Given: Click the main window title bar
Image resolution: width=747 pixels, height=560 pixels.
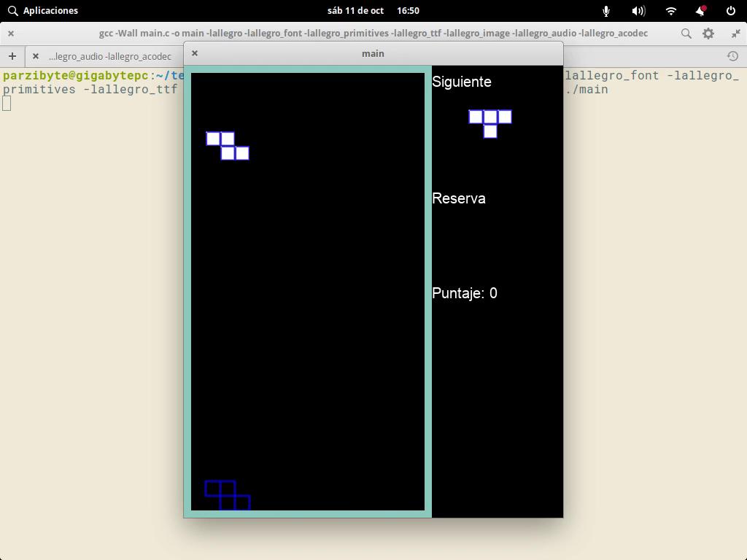Looking at the screenshot, I should click(373, 53).
